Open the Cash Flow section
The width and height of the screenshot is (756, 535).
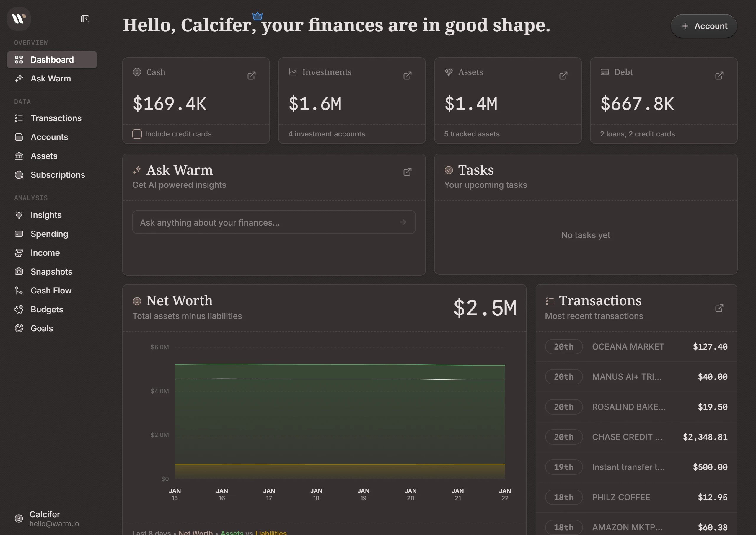pos(51,290)
